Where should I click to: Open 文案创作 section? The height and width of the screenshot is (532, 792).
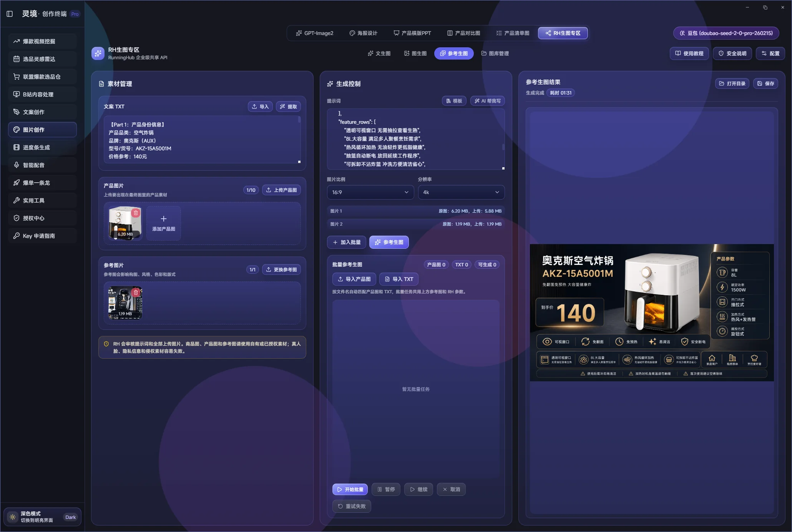tap(42, 112)
